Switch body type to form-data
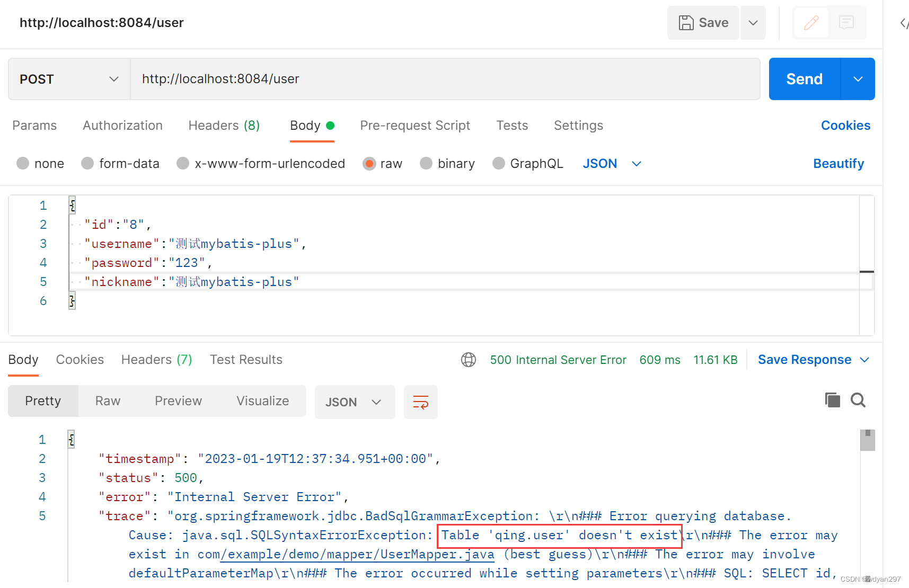Screen dimensions: 909x588 click(87, 163)
